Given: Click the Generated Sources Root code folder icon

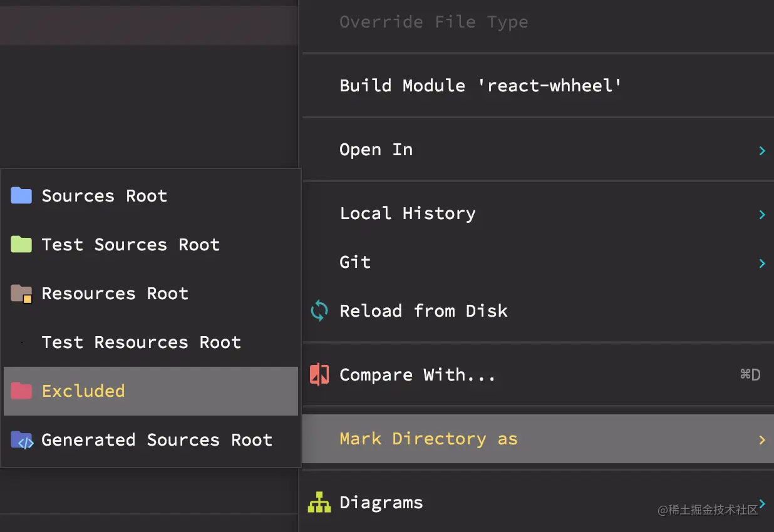Looking at the screenshot, I should pos(21,440).
